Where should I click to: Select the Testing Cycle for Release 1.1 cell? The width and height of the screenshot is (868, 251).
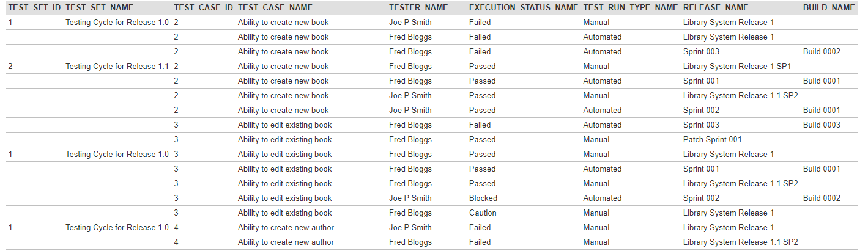point(117,67)
